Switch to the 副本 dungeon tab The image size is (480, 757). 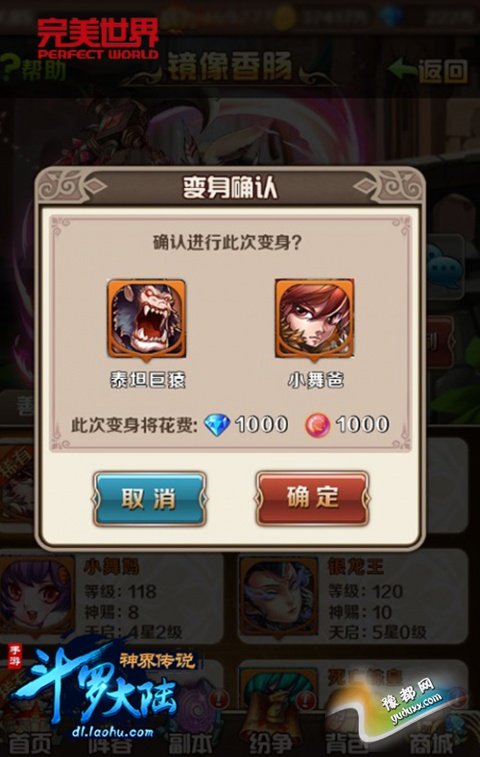click(189, 743)
